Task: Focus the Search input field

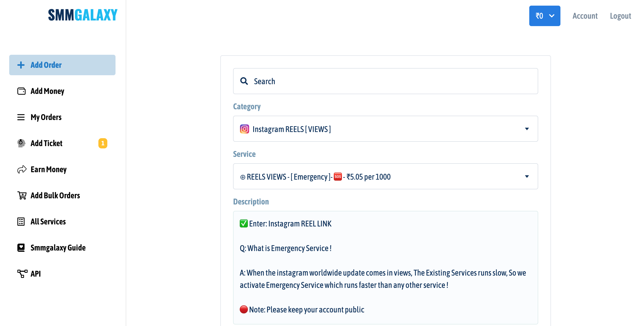Action: coord(394,81)
